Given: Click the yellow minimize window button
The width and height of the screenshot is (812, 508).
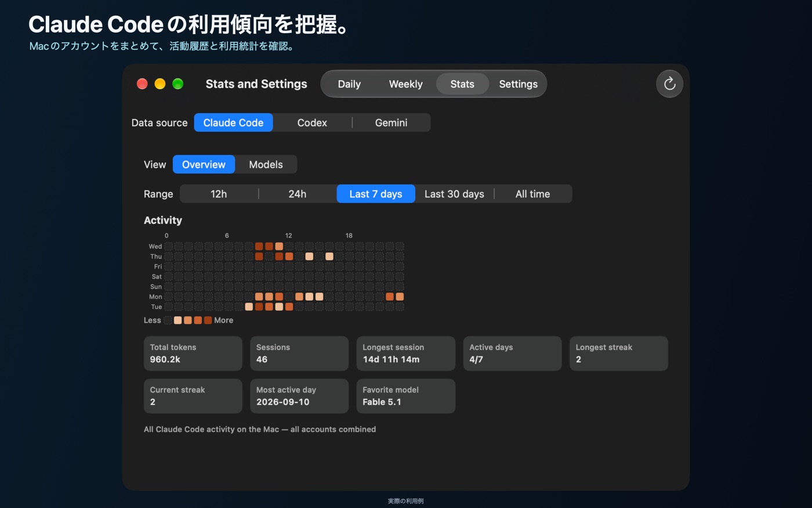Looking at the screenshot, I should click(x=160, y=84).
